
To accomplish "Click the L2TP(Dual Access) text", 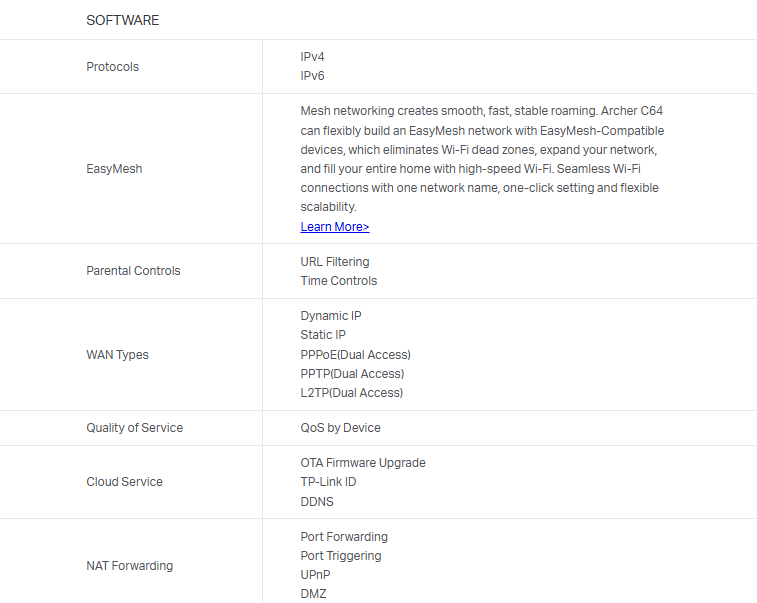I will pyautogui.click(x=351, y=393).
